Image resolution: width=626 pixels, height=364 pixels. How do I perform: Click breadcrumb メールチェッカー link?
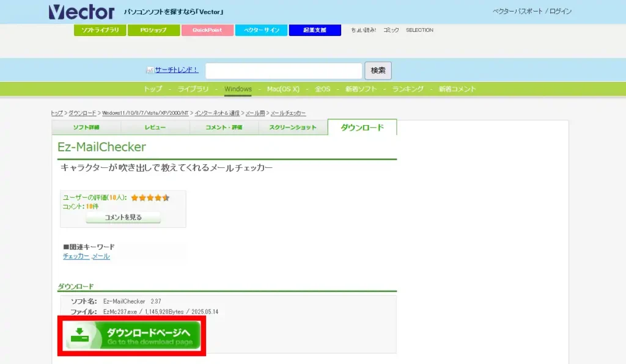coord(289,113)
